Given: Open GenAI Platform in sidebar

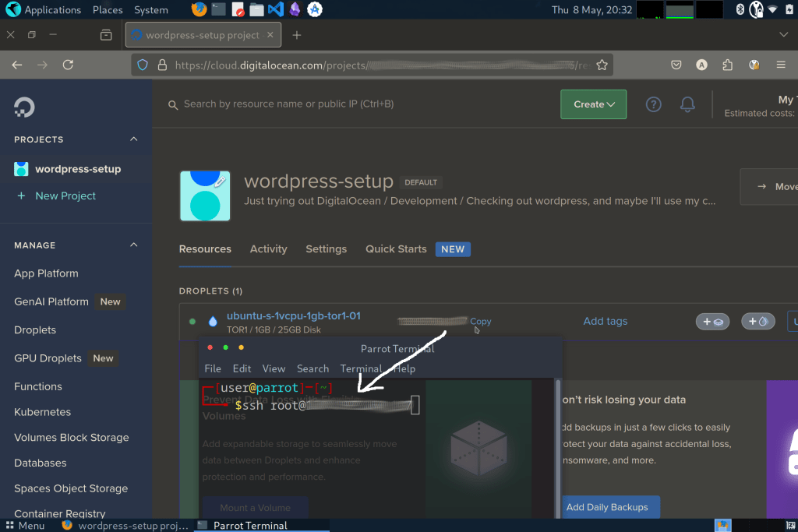Looking at the screenshot, I should (x=51, y=301).
